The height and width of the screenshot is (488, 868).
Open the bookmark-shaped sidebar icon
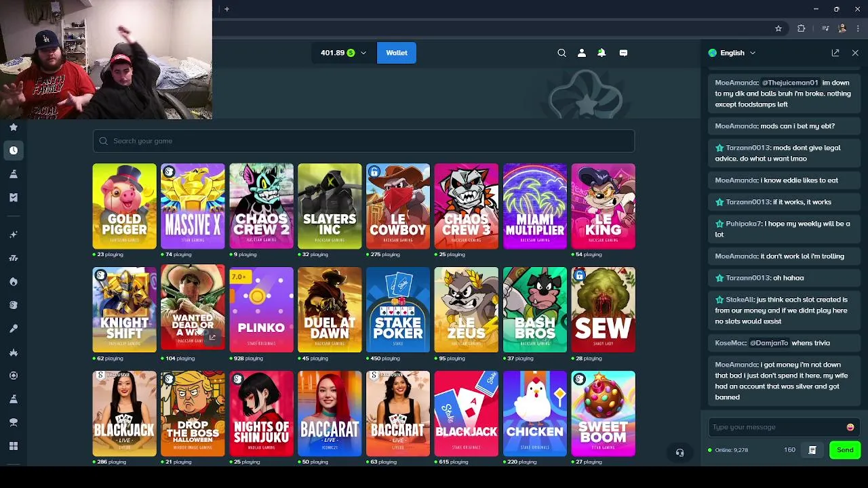pyautogui.click(x=14, y=197)
